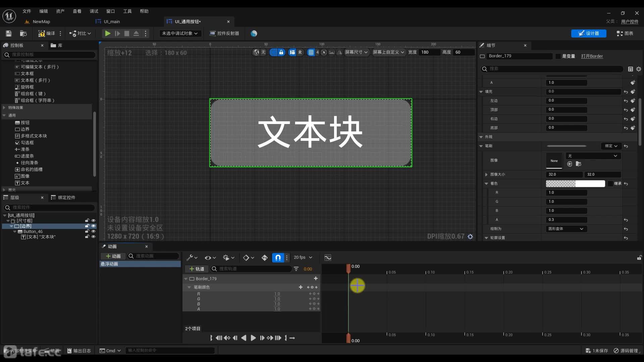The width and height of the screenshot is (644, 362).
Task: Open brush image 无 asset dropdown
Action: click(593, 156)
